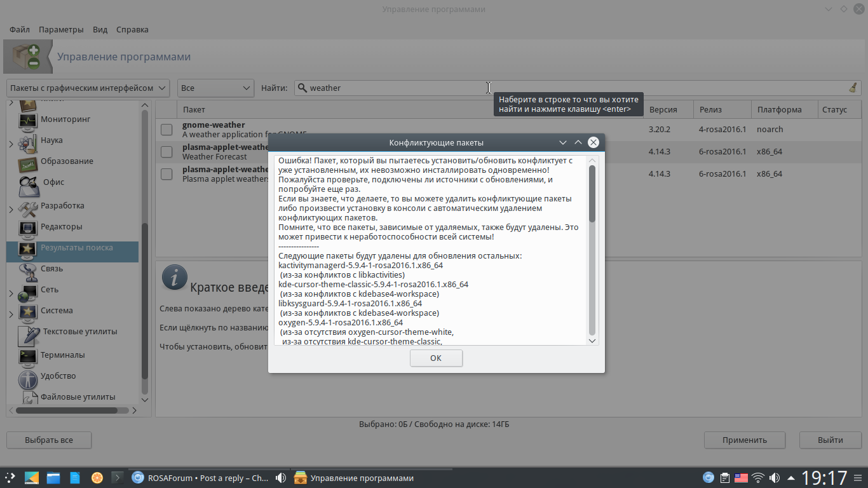Click the 19:17 clock in the taskbar

[x=824, y=478]
